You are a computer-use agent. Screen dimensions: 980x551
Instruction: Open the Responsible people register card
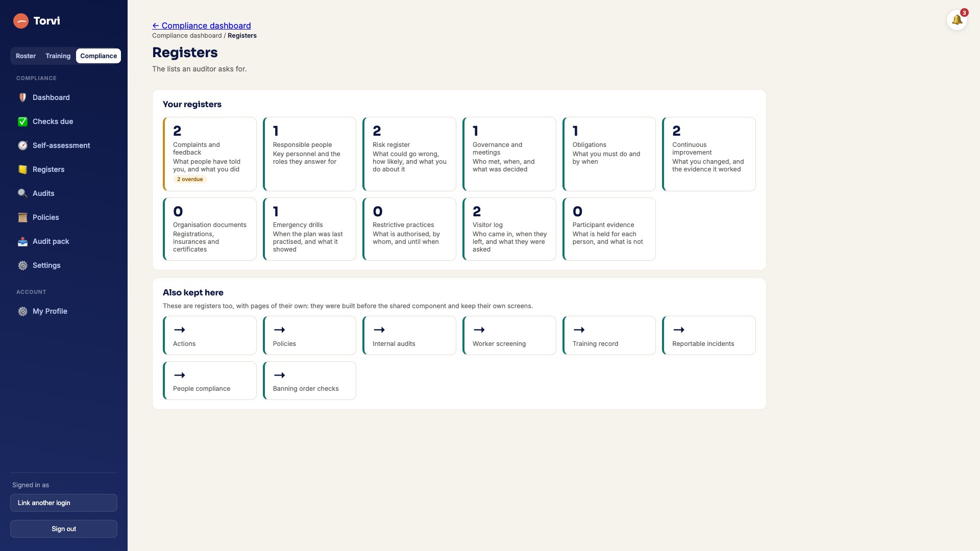click(309, 154)
